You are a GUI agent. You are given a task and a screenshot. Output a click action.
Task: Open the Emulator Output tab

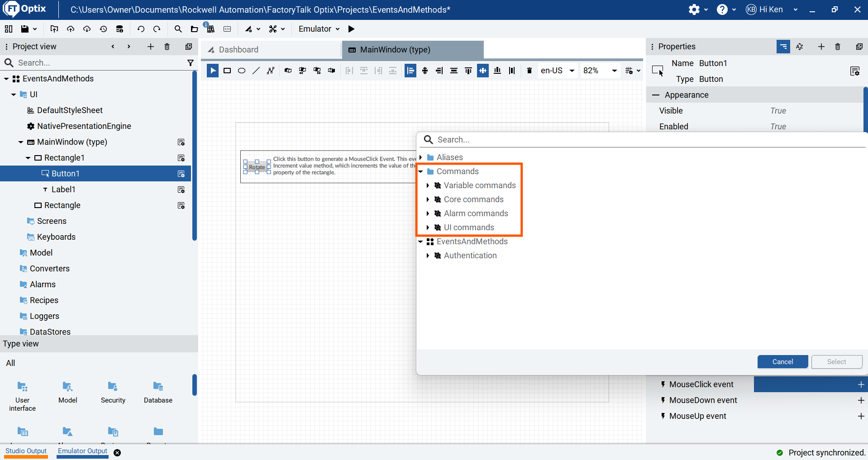(x=82, y=451)
